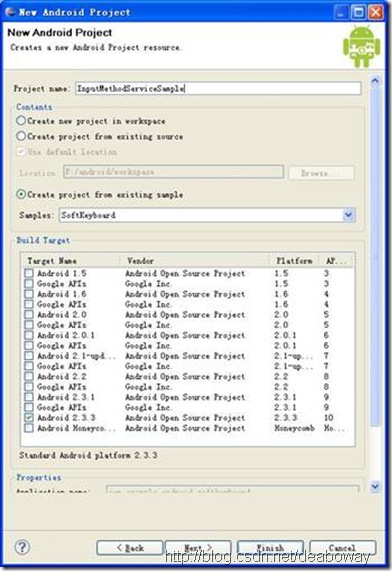Screen dimensions: 392x571
Task: Click the Target Name column header
Action: (71, 260)
